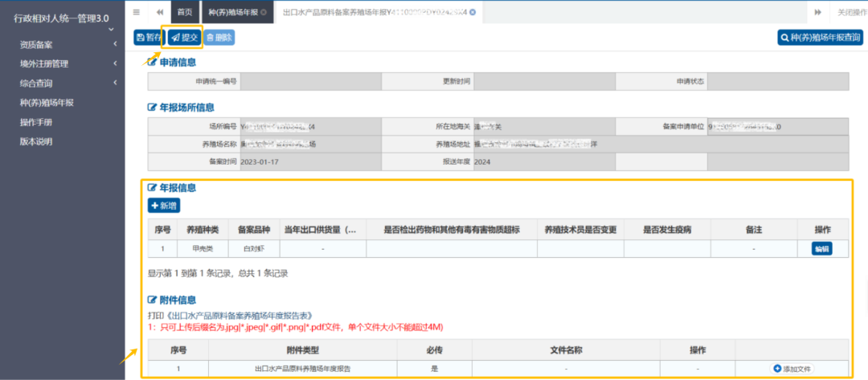Viewport: 868px width, 380px height.
Task: Open 操作手册 in the sidebar
Action: 36,122
